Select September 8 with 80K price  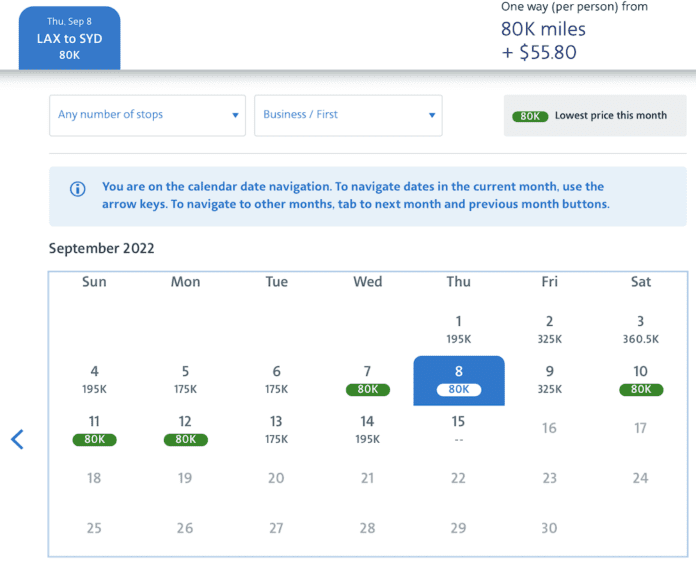[x=459, y=380]
